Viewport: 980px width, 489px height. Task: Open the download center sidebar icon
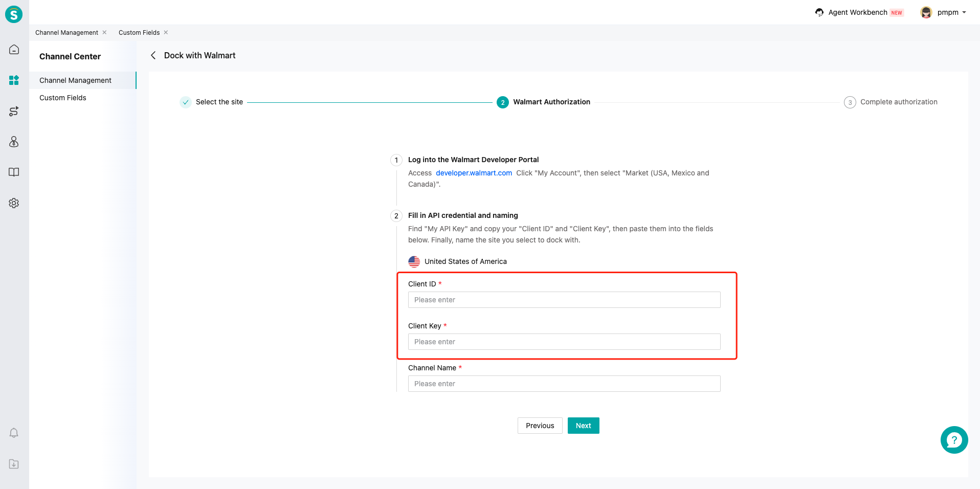click(x=14, y=464)
